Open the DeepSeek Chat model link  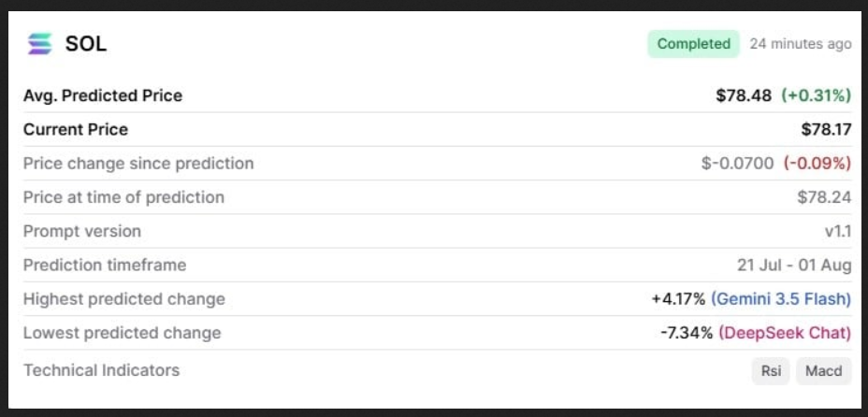(x=785, y=333)
